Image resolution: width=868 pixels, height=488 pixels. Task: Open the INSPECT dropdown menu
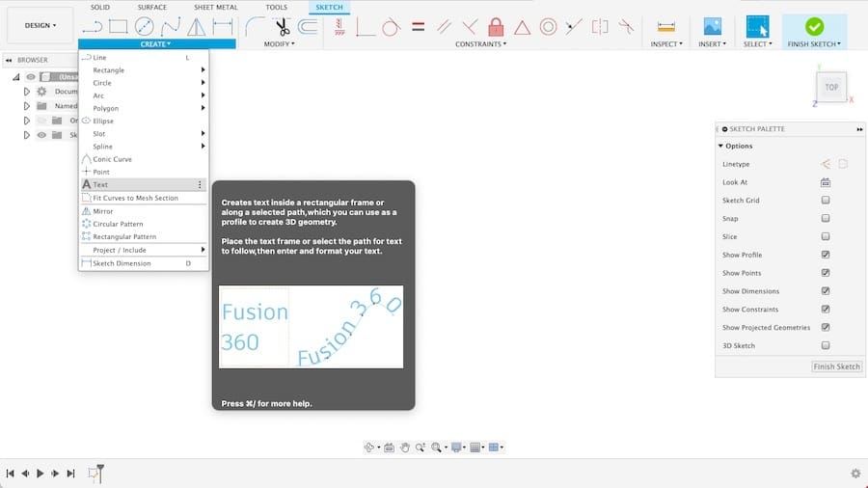pos(666,43)
